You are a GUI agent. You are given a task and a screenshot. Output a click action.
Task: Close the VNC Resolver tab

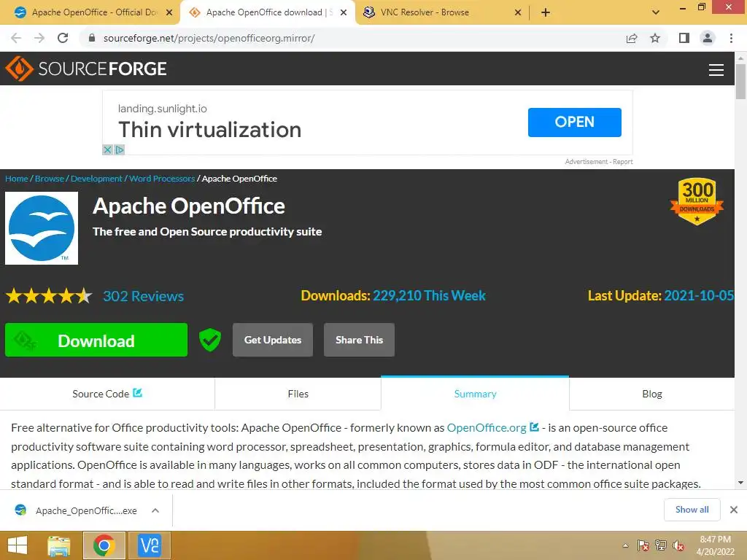pyautogui.click(x=518, y=12)
